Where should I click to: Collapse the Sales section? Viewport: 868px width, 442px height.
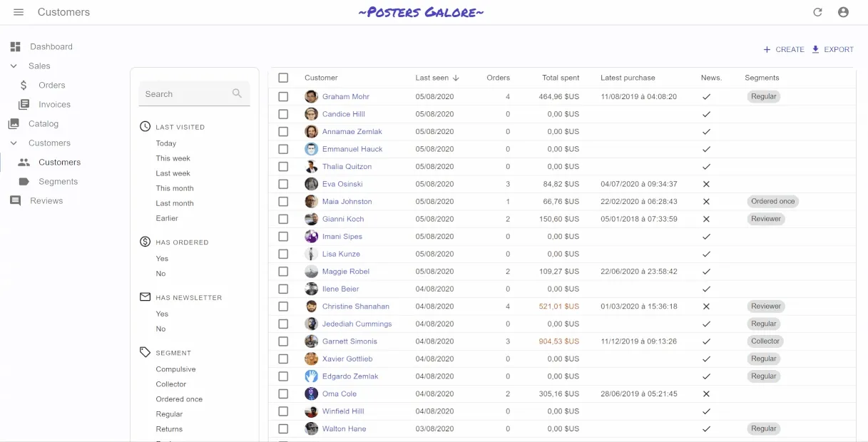(13, 66)
